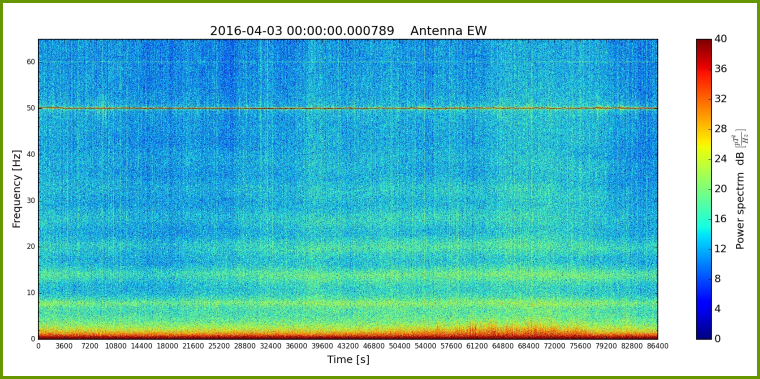Click the 61200 time tick label

click(477, 346)
